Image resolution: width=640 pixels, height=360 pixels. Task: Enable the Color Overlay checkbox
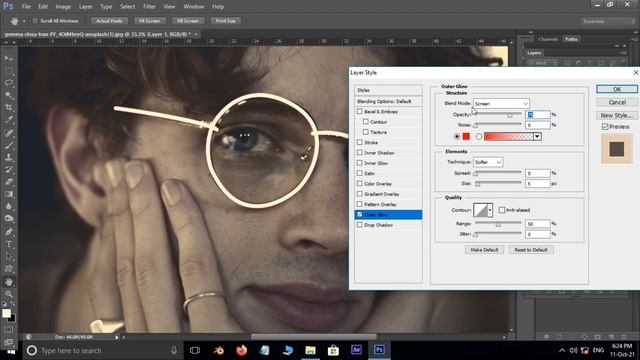[360, 183]
